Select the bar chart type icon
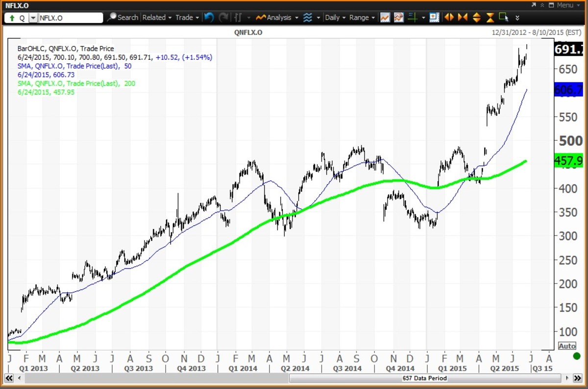Viewport: 588px width, 389px height. tap(238, 17)
